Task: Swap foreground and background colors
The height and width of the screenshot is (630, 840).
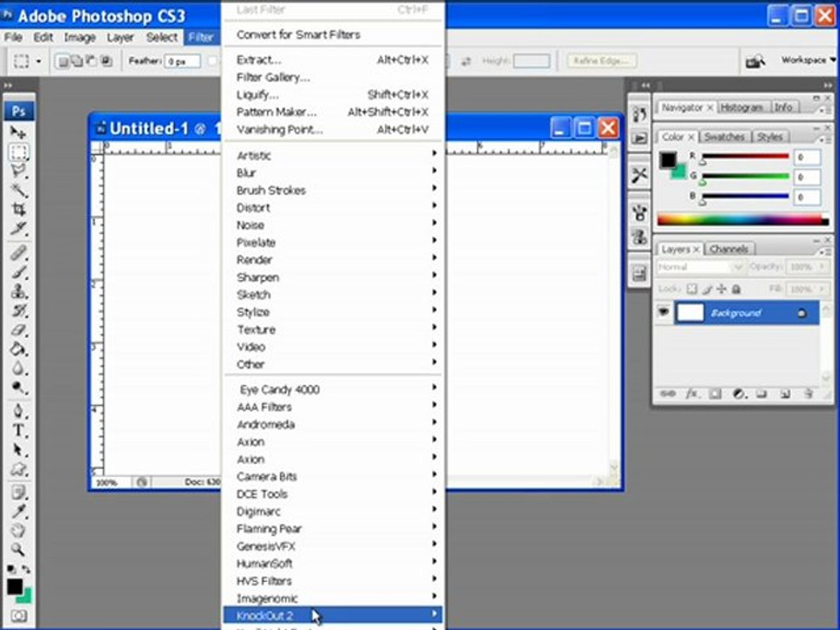Action: [x=25, y=569]
